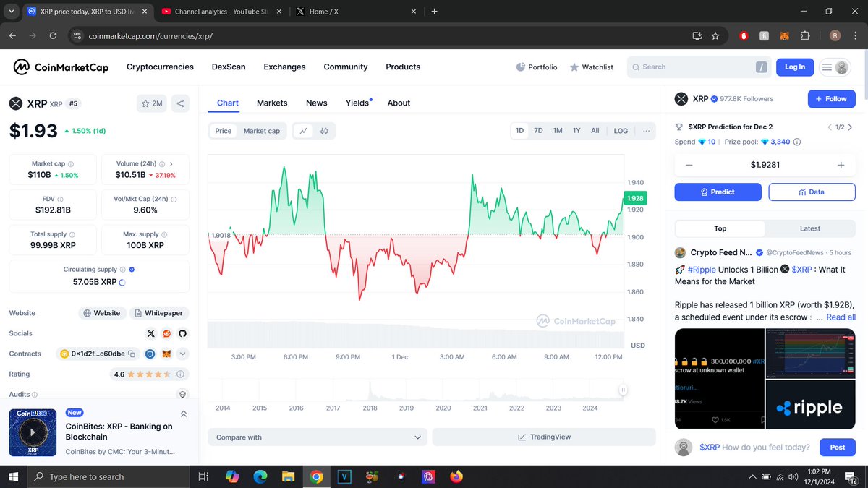The height and width of the screenshot is (488, 868).
Task: Go to previous prediction arrow
Action: (x=830, y=127)
